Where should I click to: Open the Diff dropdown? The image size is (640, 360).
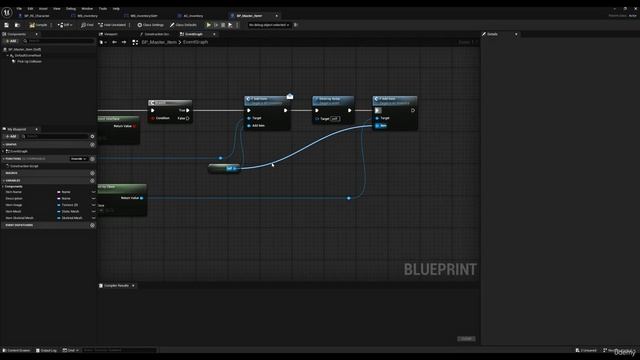[x=65, y=25]
